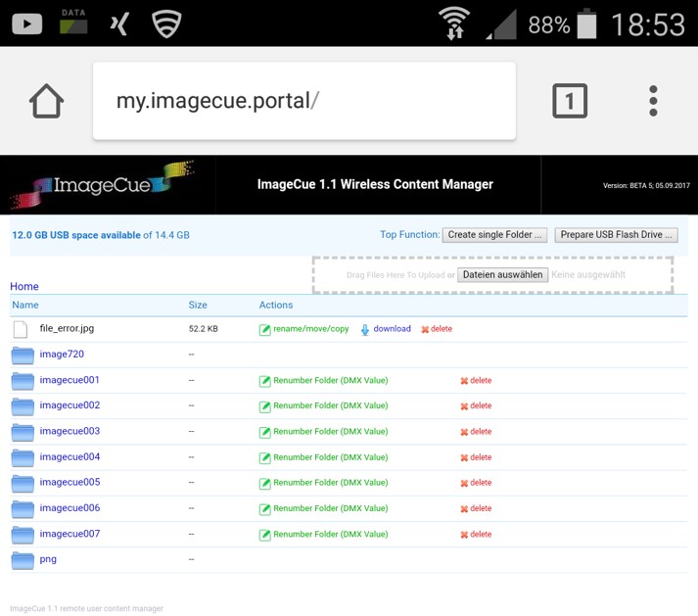
Task: Renumber Folder for imagecue003
Action: (330, 432)
